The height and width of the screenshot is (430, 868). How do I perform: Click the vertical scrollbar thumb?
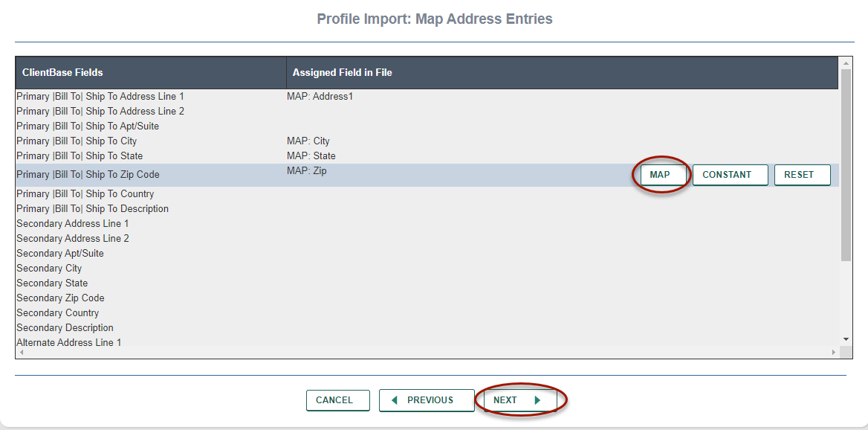point(846,164)
